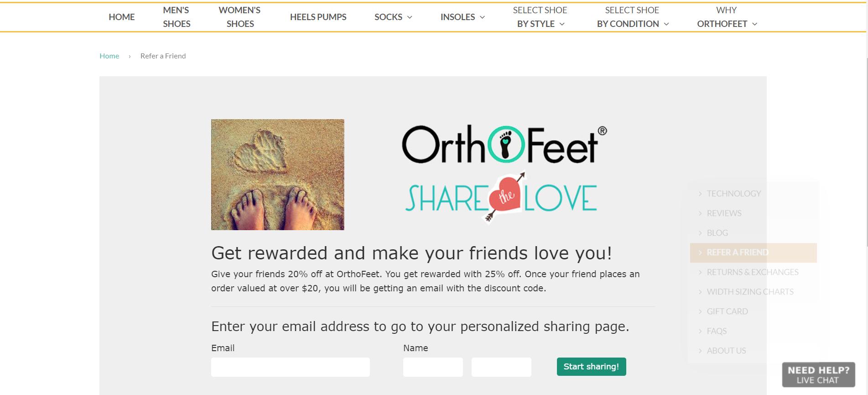
Task: Focus the first Name input field
Action: coord(433,367)
